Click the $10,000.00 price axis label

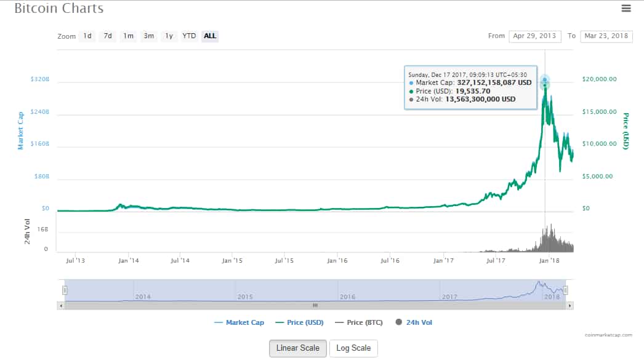point(599,144)
